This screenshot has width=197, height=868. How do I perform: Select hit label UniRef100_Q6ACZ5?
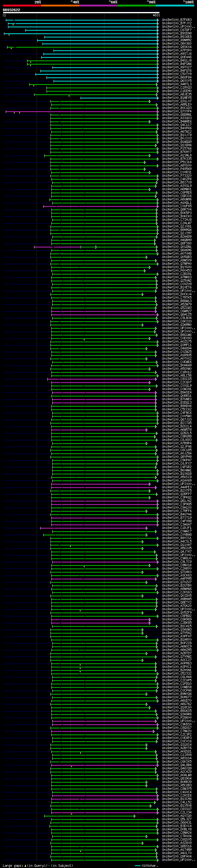tap(177, 314)
